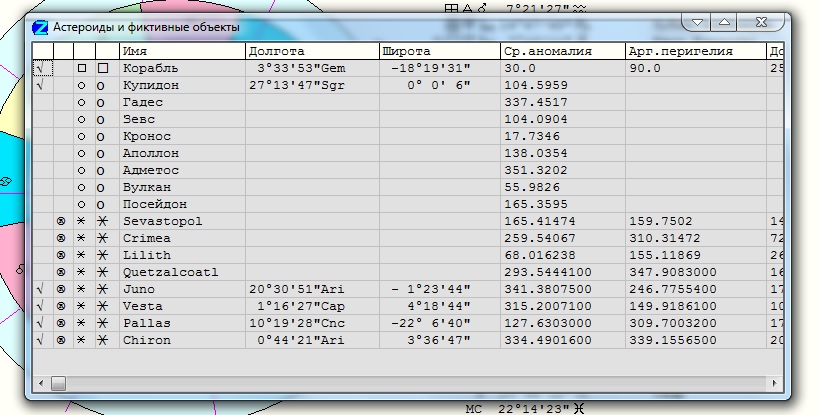Click the Долгота column header
Viewport: 820px width, 415px height.
click(x=312, y=51)
